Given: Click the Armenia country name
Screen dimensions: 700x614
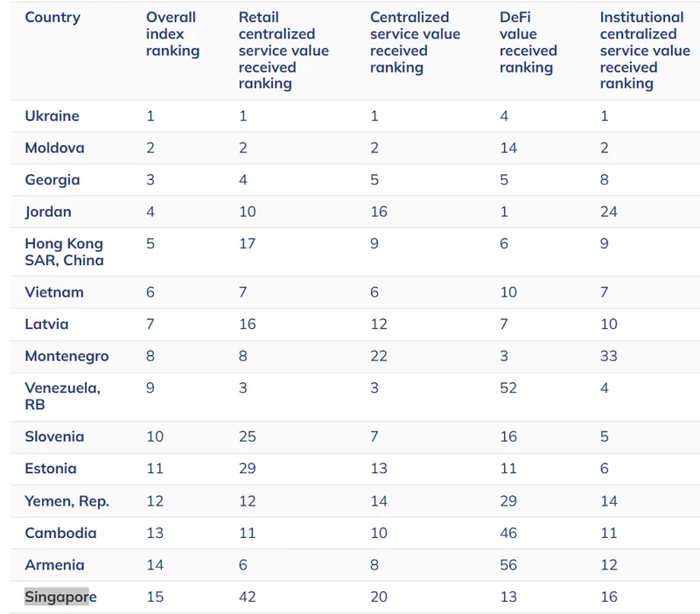Looking at the screenshot, I should (52, 565).
